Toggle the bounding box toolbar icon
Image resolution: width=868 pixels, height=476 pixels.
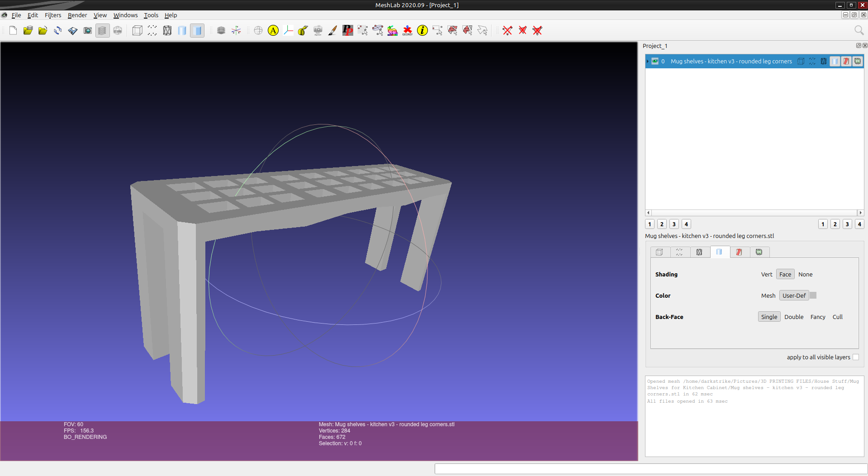click(x=138, y=30)
